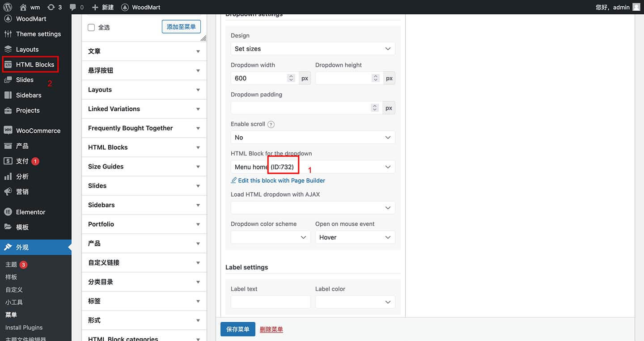Expand the 文章 panel
This screenshot has width=644, height=341.
[144, 51]
